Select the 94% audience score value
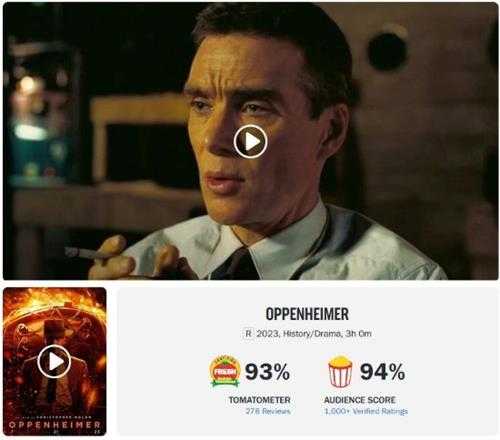The width and height of the screenshot is (500, 440). 382,372
